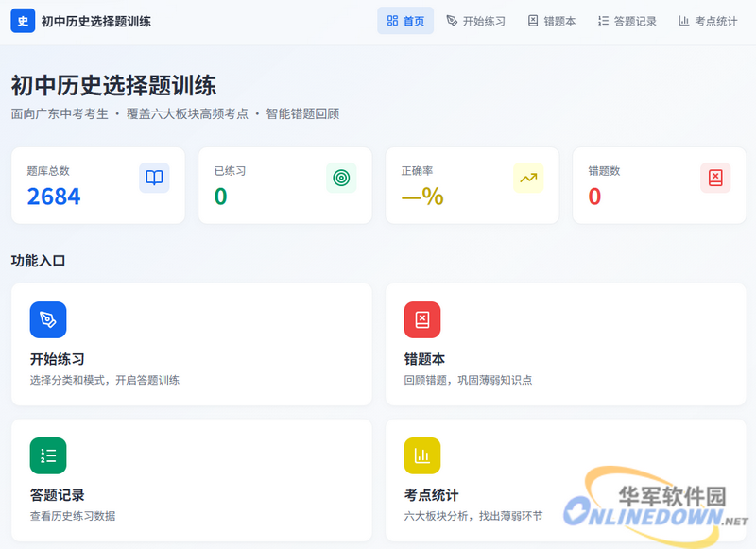Click the yellow bar chart icon above 考点统计
This screenshot has height=549, width=756.
coord(422,455)
